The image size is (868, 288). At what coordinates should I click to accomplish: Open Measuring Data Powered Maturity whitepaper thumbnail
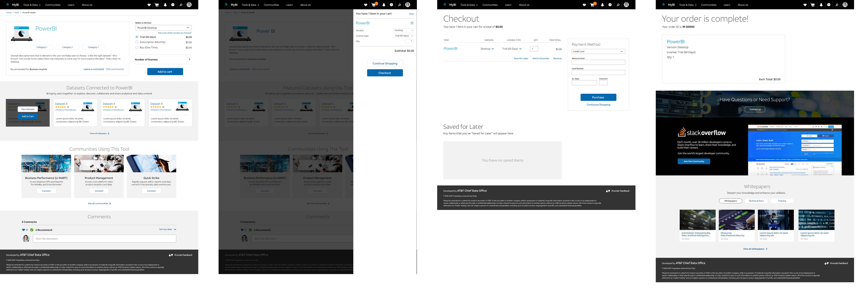point(737,220)
